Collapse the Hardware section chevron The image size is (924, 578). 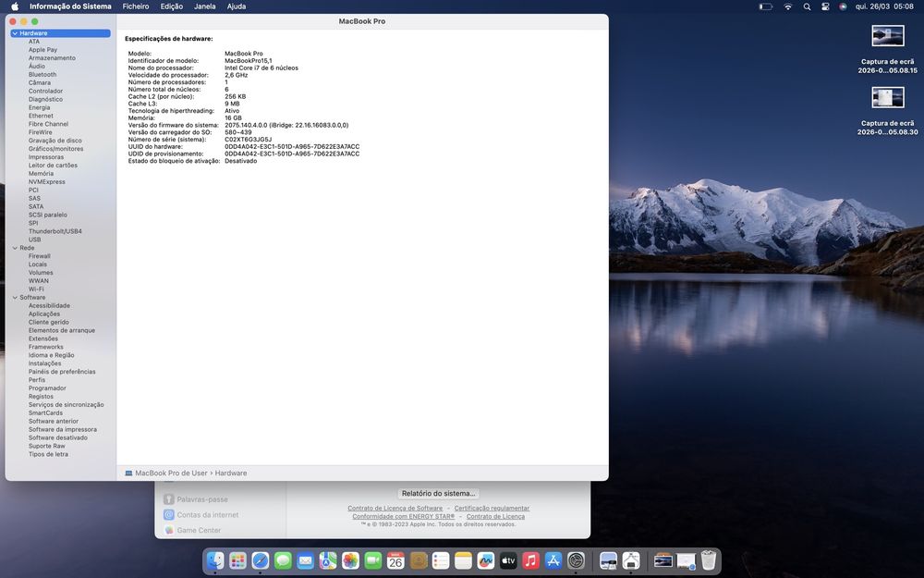point(15,33)
